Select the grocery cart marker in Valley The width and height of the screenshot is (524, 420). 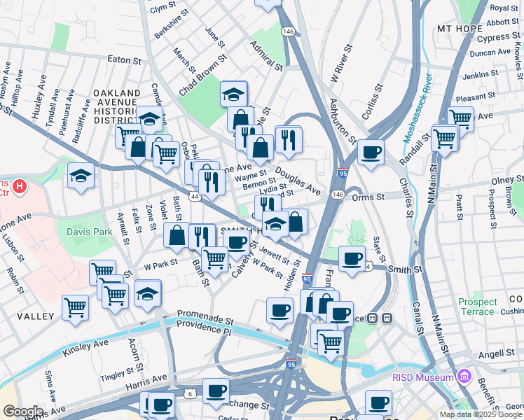[x=75, y=307]
